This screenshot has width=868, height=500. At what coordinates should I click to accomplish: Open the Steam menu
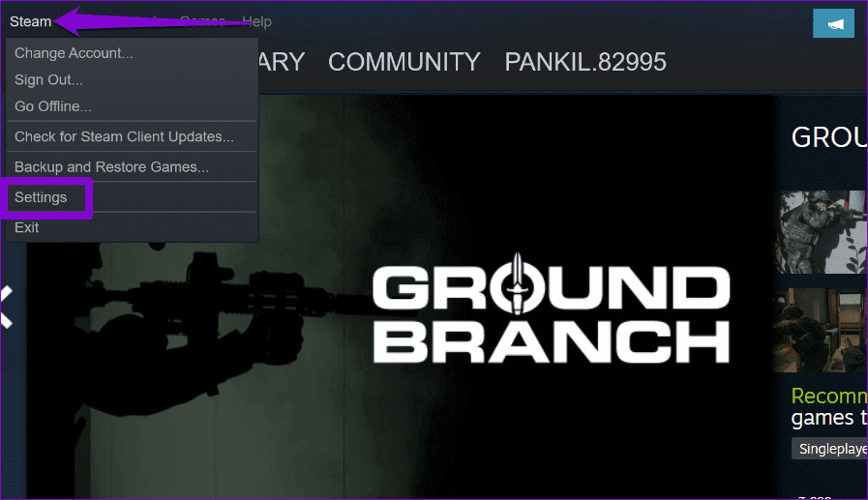[x=30, y=21]
